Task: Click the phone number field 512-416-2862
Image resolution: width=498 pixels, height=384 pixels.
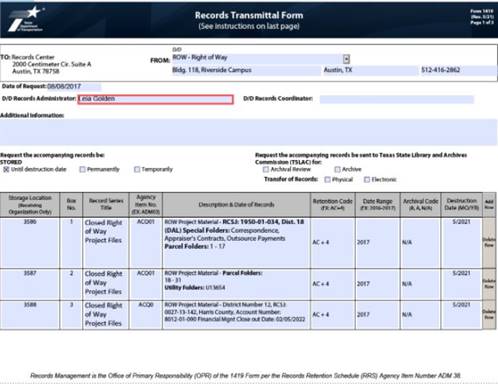Action: pyautogui.click(x=458, y=70)
